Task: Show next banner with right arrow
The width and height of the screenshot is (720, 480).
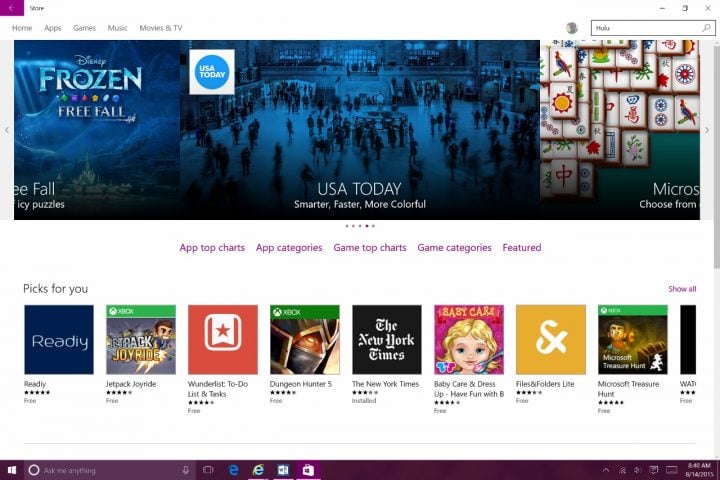Action: coord(707,130)
